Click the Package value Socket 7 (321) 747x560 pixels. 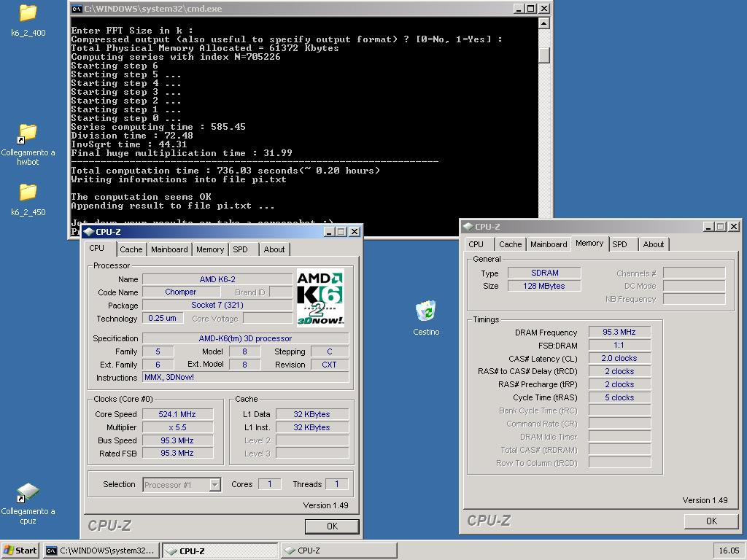click(217, 305)
